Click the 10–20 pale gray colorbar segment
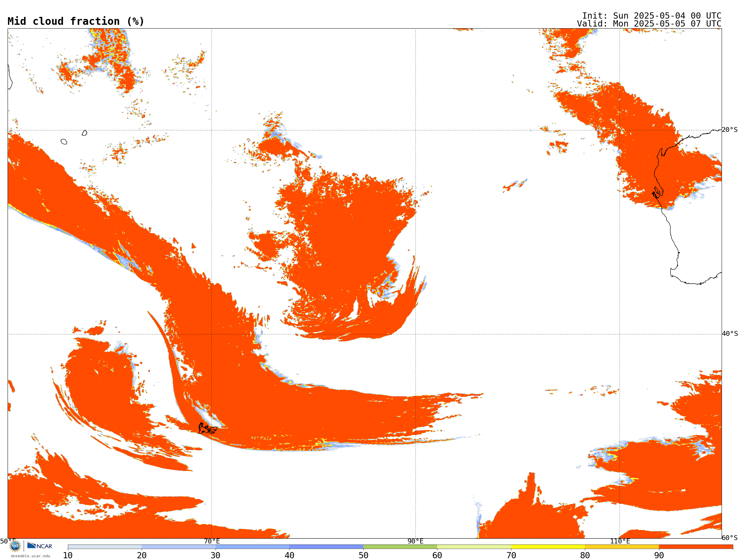 [x=105, y=547]
